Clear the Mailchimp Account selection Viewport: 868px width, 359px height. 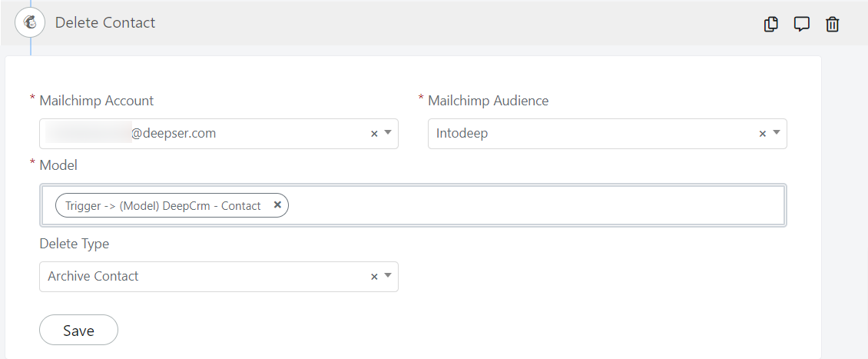[374, 134]
